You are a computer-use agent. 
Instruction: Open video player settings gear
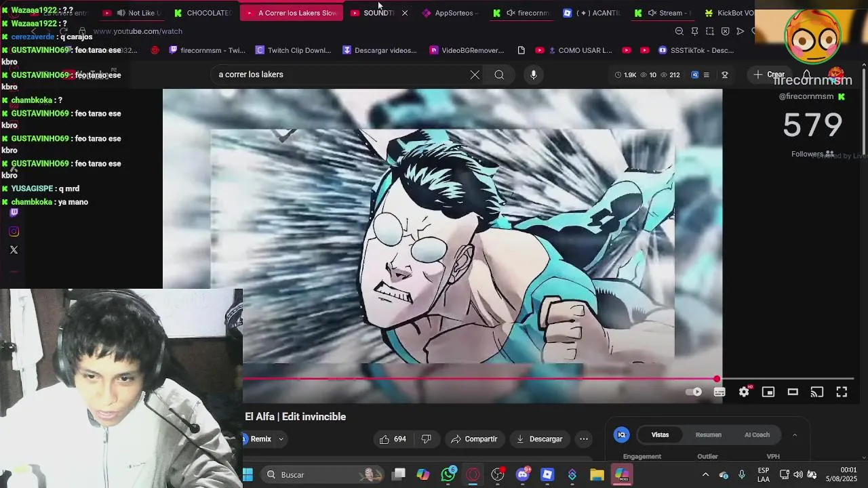744,392
